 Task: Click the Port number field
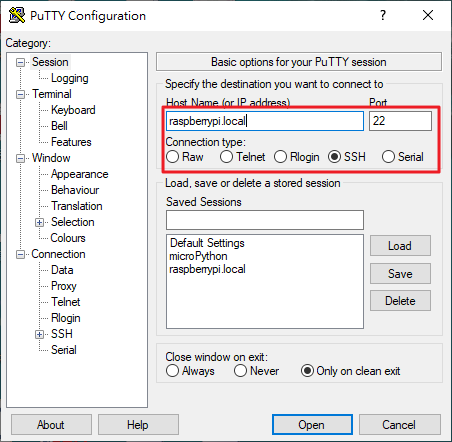(400, 121)
